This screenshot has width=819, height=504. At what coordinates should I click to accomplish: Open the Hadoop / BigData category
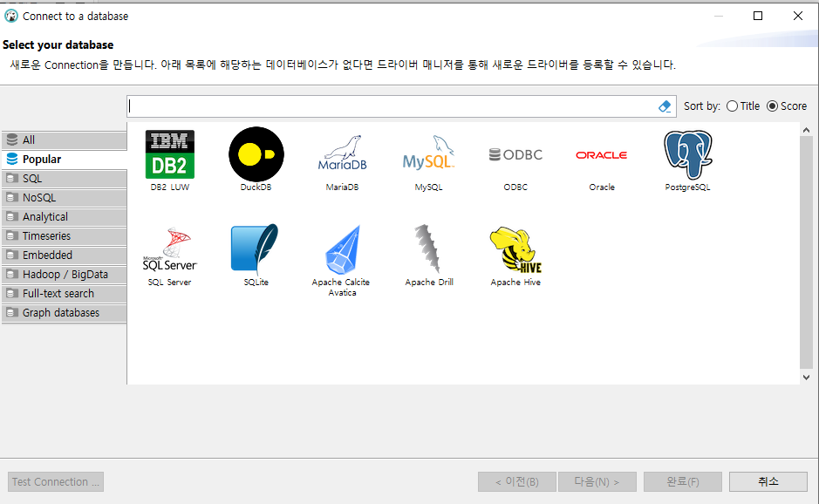[65, 275]
